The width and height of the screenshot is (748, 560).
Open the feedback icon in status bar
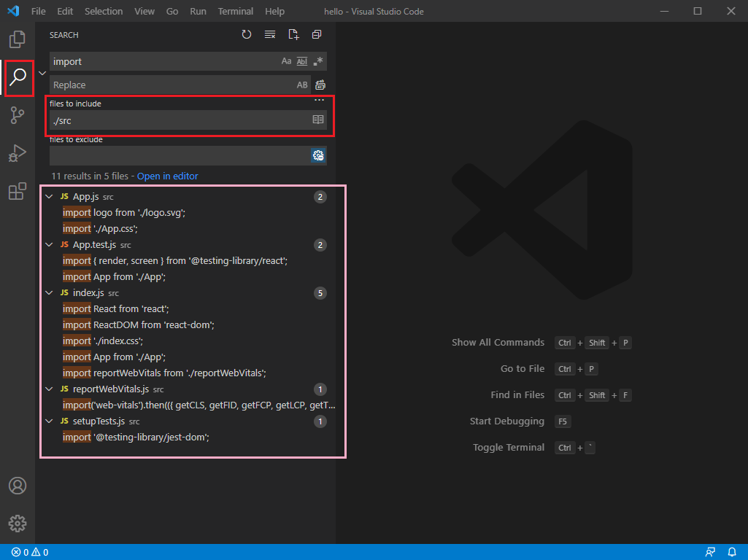(710, 552)
